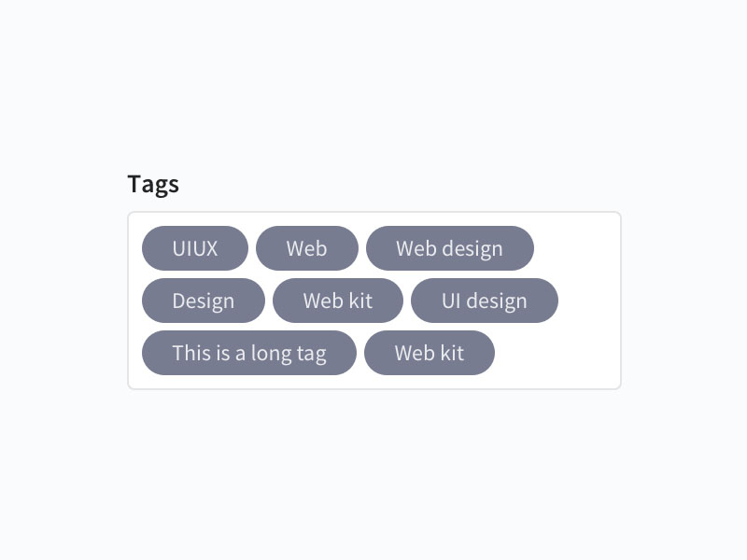Choose the Web design tag
The width and height of the screenshot is (747, 560).
450,248
